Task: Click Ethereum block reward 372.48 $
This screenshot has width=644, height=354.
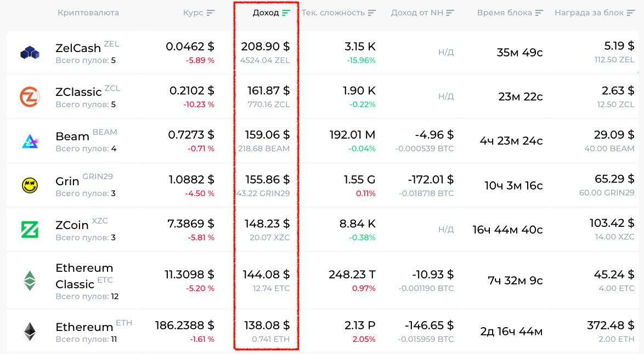Action: [x=611, y=326]
